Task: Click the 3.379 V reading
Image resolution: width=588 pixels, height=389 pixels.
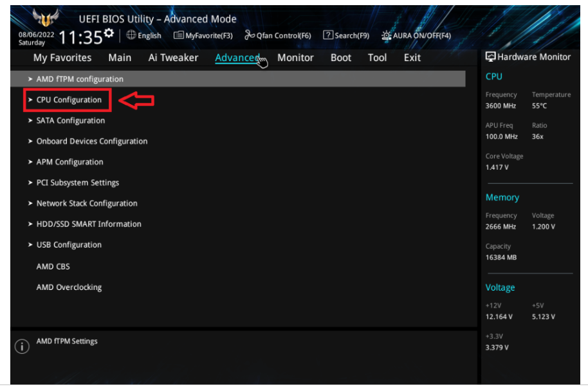Action: tap(497, 347)
